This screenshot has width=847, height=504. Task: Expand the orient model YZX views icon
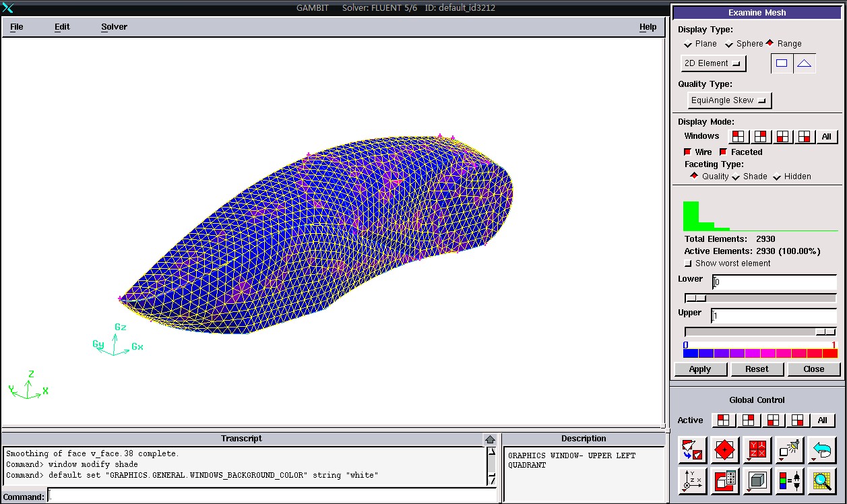[x=757, y=449]
